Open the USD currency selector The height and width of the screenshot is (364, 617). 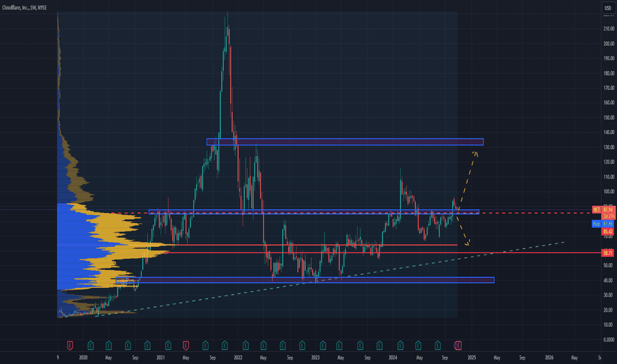point(608,8)
